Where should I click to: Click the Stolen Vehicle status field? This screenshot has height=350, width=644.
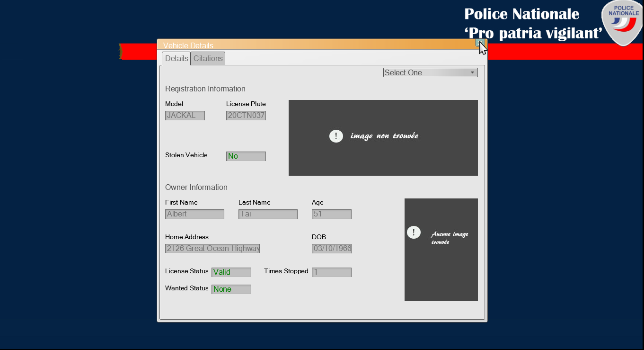point(246,156)
